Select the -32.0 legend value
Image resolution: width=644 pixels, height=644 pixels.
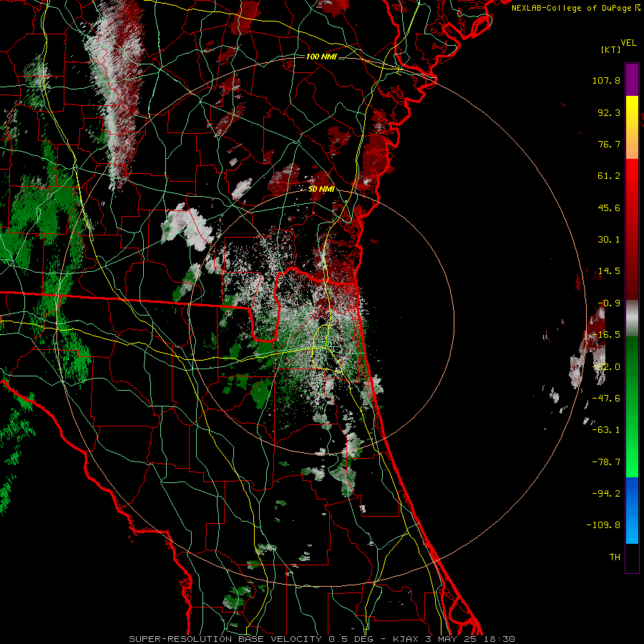[x=606, y=367]
